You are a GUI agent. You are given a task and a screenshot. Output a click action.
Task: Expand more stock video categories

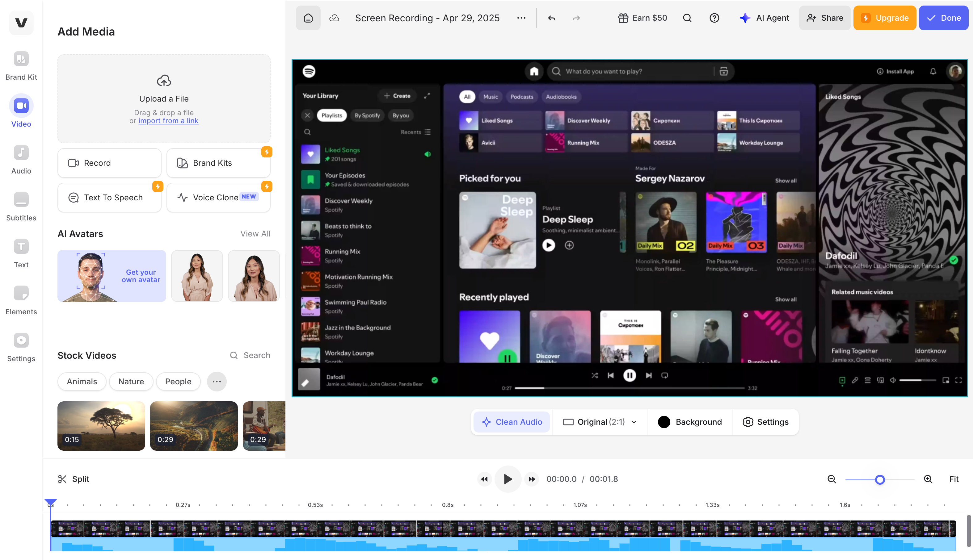click(x=217, y=382)
